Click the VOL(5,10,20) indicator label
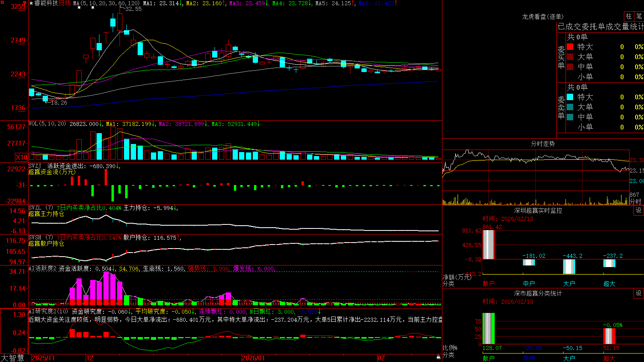The width and height of the screenshot is (644, 362). [47, 124]
